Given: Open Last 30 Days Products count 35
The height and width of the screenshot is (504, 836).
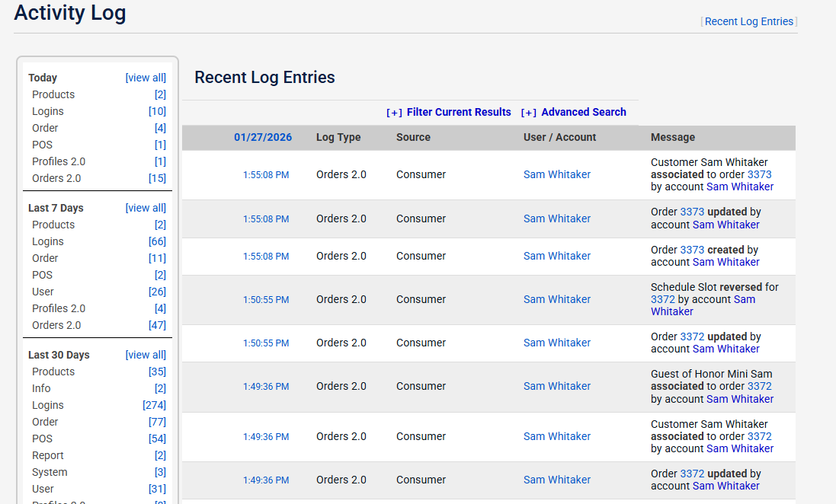Looking at the screenshot, I should (157, 372).
